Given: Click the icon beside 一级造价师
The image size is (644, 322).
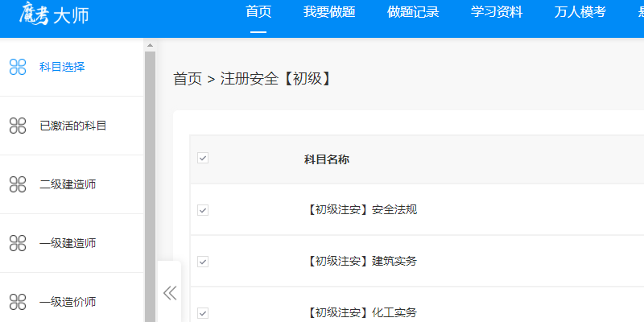Looking at the screenshot, I should (18, 302).
